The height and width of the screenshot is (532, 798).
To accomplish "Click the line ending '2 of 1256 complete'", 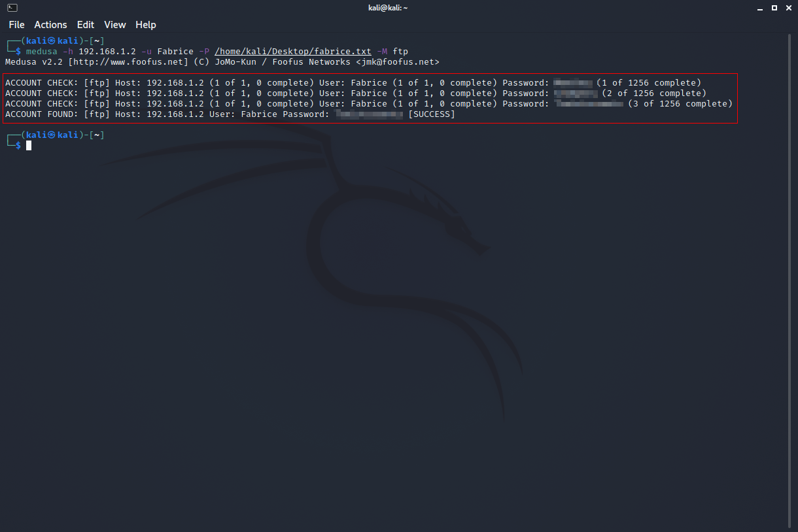I will pos(356,93).
